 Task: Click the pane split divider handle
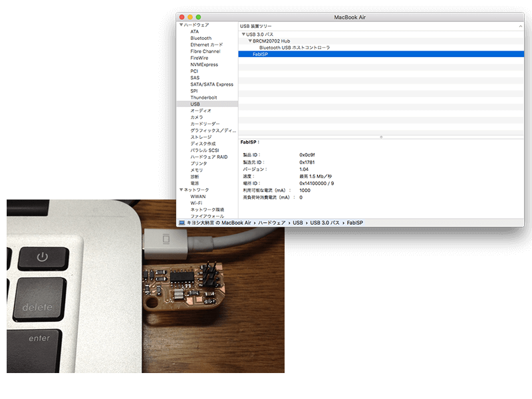(381, 137)
